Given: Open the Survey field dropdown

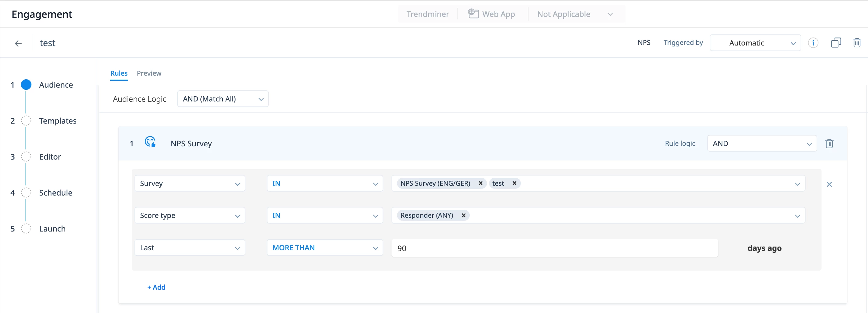Looking at the screenshot, I should (x=190, y=184).
